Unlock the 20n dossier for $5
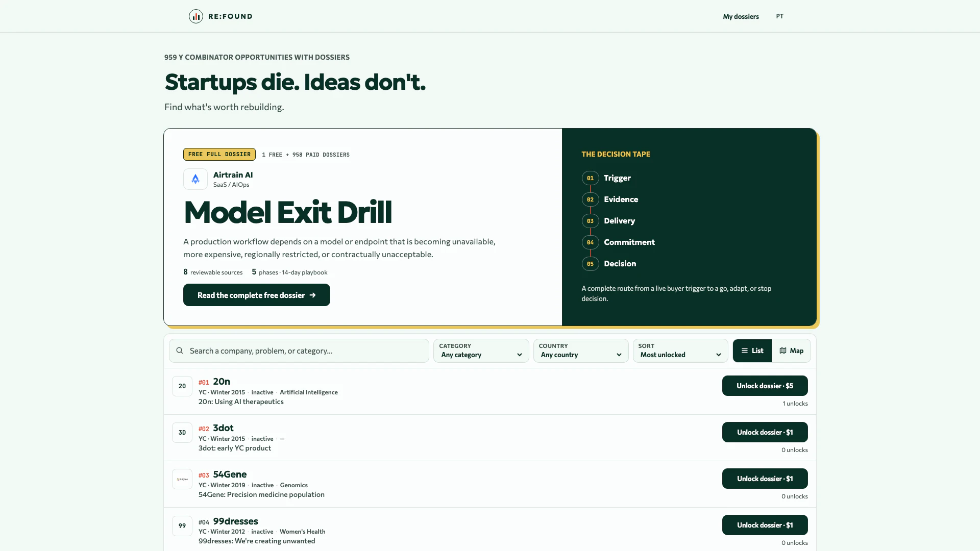Viewport: 980px width, 551px height. 765,386
